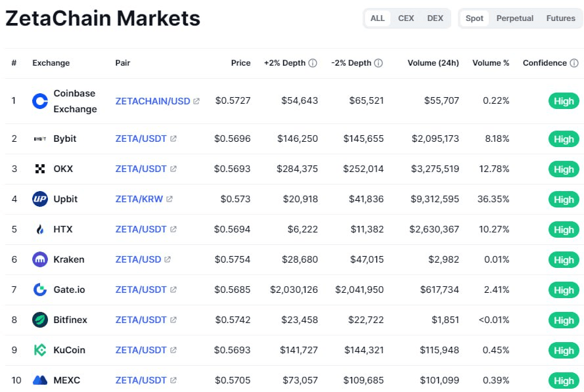Click external link icon in Bitfinex row
584x392 pixels.
173,319
